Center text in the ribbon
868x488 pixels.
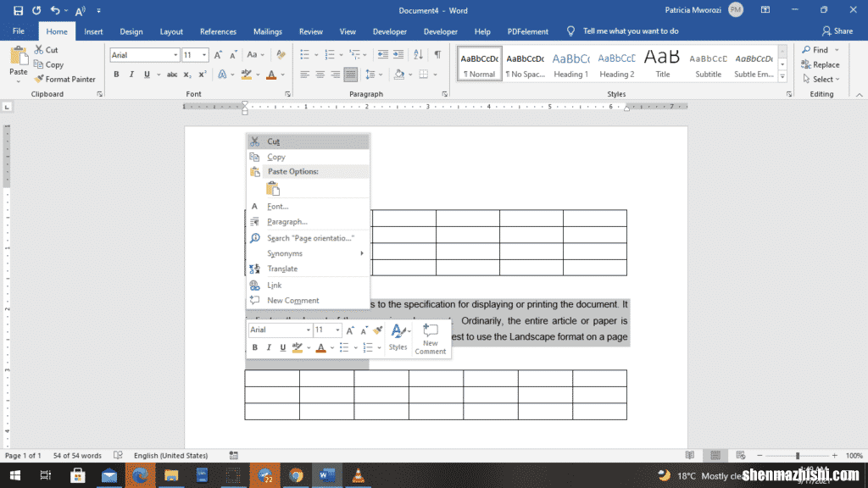pos(320,75)
